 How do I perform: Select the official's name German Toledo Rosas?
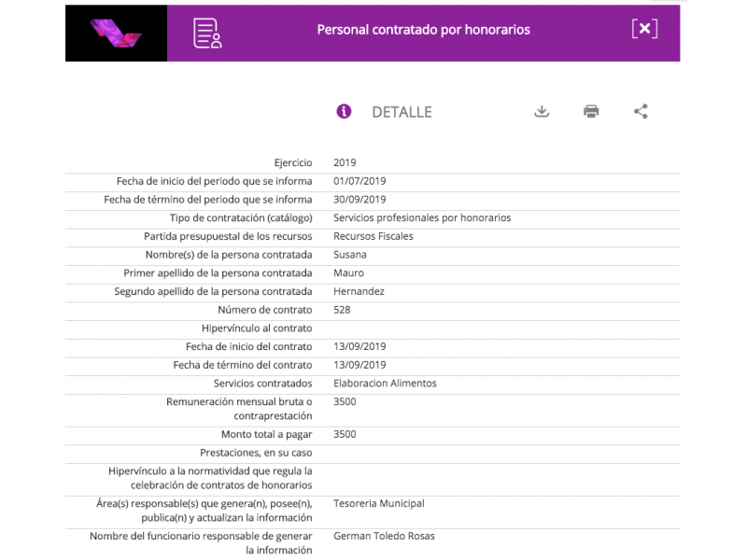[384, 537]
